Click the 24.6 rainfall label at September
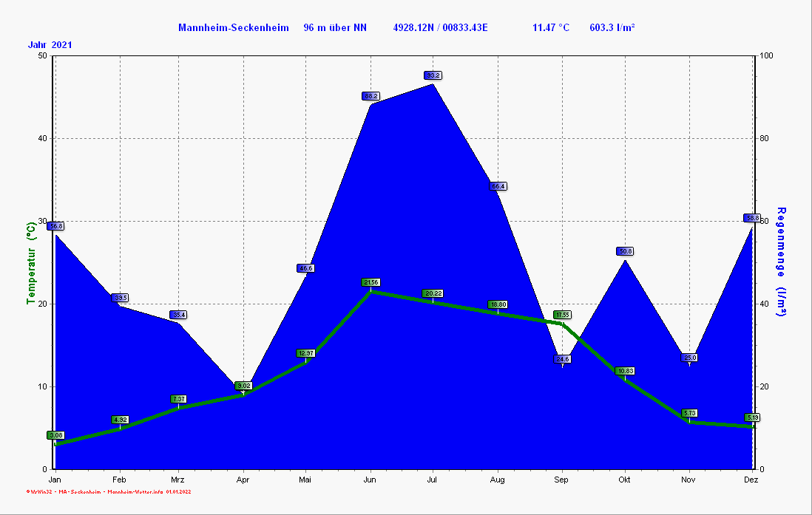Screen dimensions: 812x515 tap(562, 359)
